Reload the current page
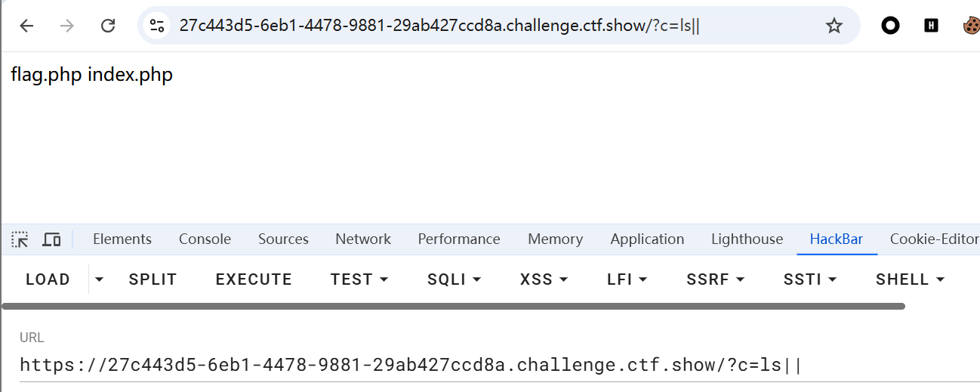The image size is (980, 392). click(108, 26)
